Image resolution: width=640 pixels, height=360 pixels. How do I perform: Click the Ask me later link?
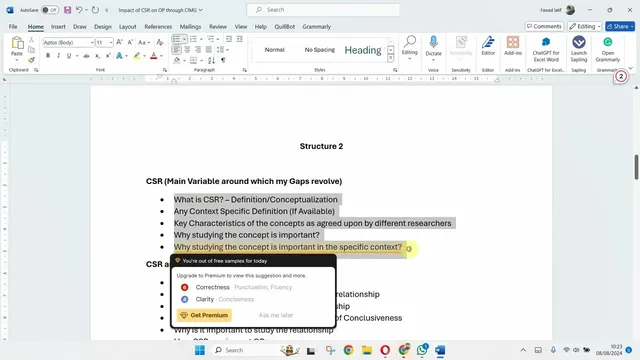276,315
